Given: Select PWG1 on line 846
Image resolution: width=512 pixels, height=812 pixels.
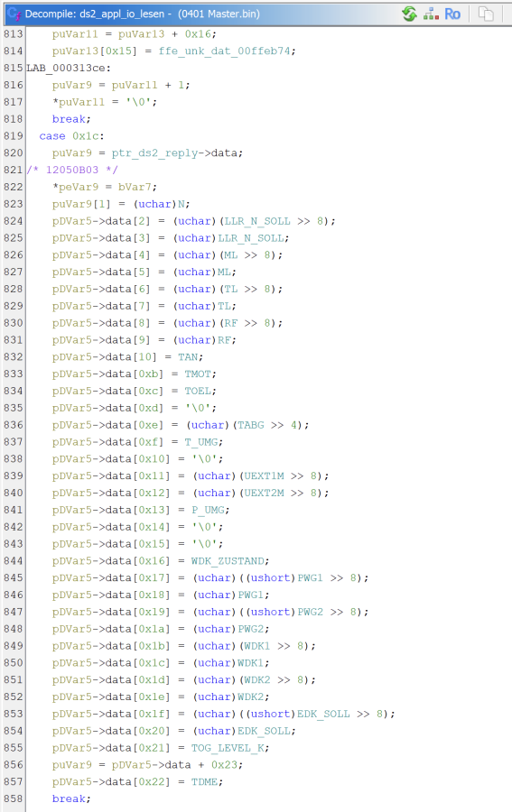Looking at the screenshot, I should (x=251, y=595).
